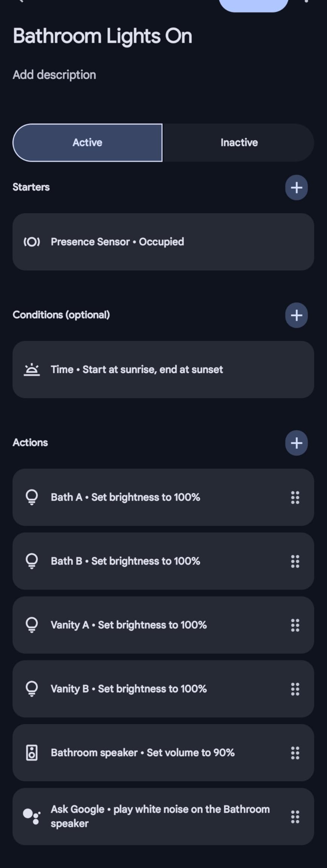Image resolution: width=327 pixels, height=868 pixels.
Task: Edit the Vanity A brightness action
Action: [x=151, y=625]
